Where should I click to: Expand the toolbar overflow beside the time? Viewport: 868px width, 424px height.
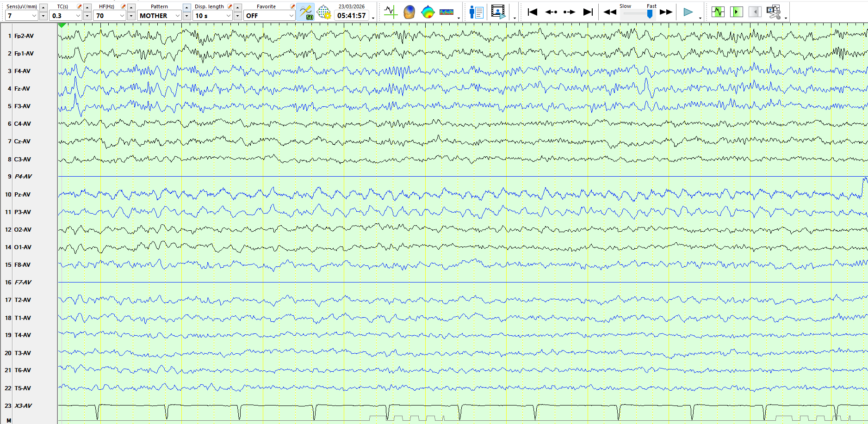pyautogui.click(x=373, y=18)
